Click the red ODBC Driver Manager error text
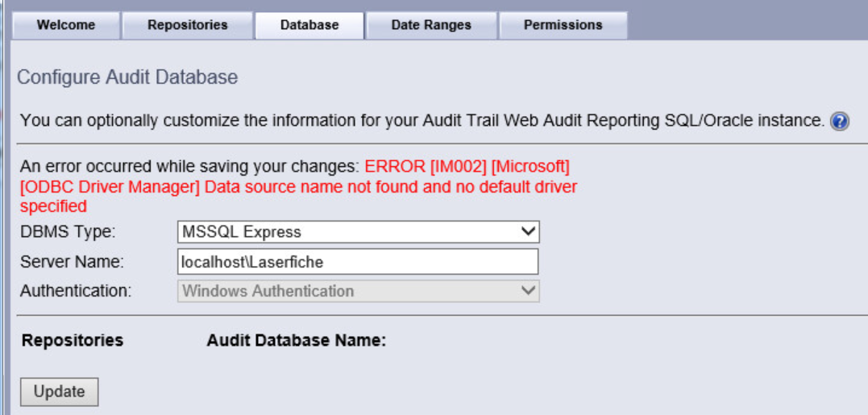 click(298, 187)
